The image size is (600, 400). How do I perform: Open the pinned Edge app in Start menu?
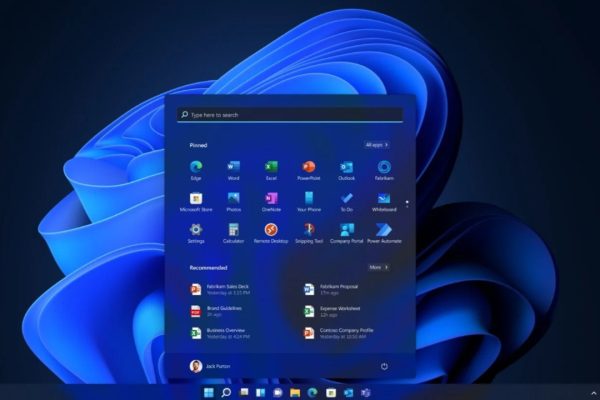pos(196,170)
